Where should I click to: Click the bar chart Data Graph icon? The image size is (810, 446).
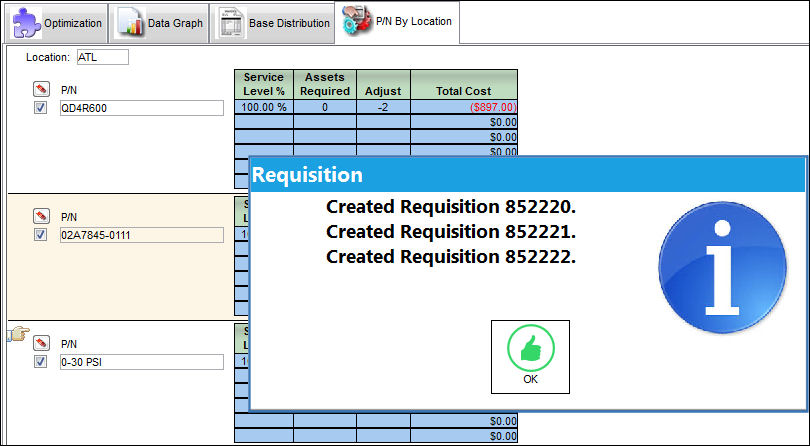pos(130,23)
